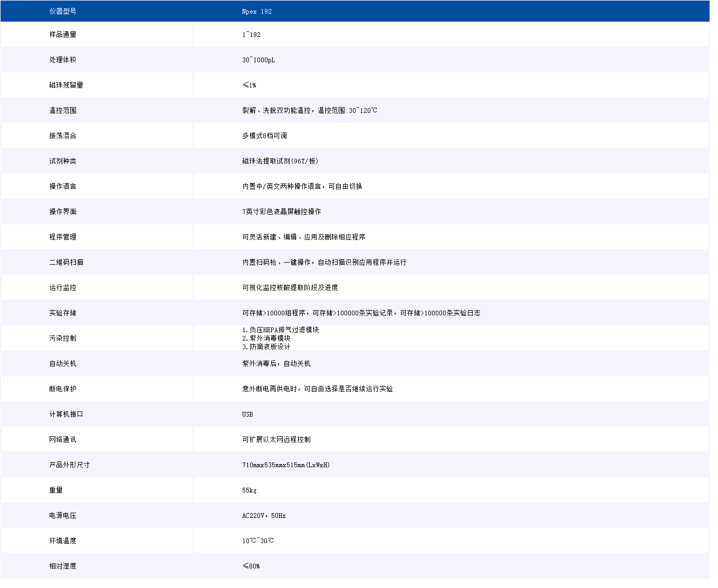This screenshot has height=588, width=718.
Task: Select the 操作语言 row label
Action: point(63,186)
